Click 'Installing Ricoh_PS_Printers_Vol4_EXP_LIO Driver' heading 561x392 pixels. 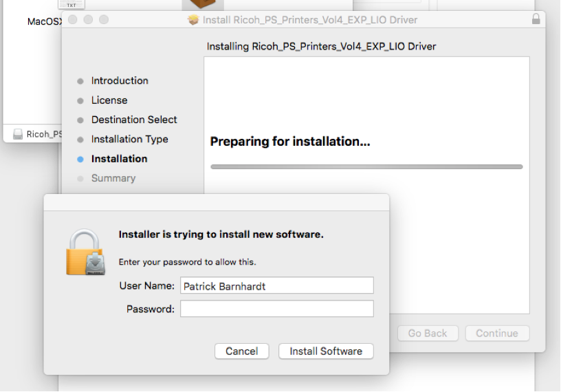[321, 47]
